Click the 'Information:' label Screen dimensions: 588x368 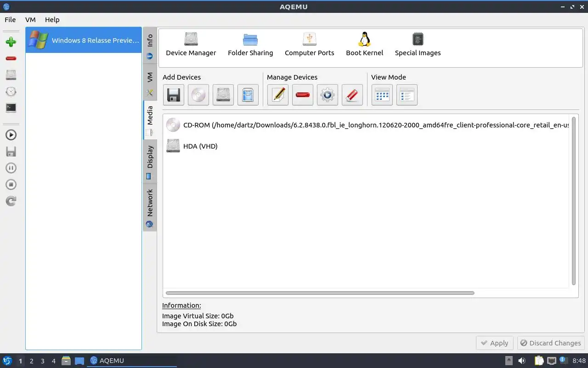pyautogui.click(x=181, y=305)
